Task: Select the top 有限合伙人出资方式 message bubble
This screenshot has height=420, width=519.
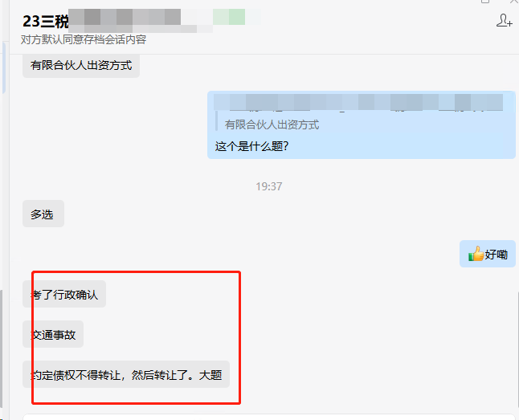Action: click(x=81, y=65)
